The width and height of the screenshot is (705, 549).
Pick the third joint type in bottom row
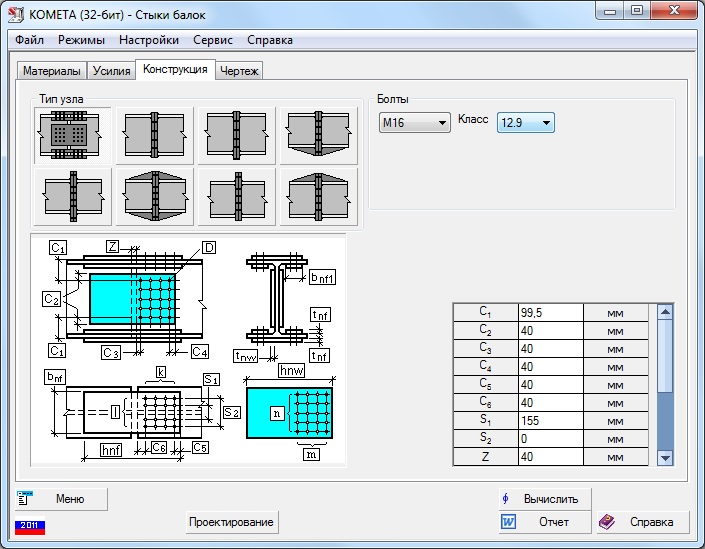(237, 197)
